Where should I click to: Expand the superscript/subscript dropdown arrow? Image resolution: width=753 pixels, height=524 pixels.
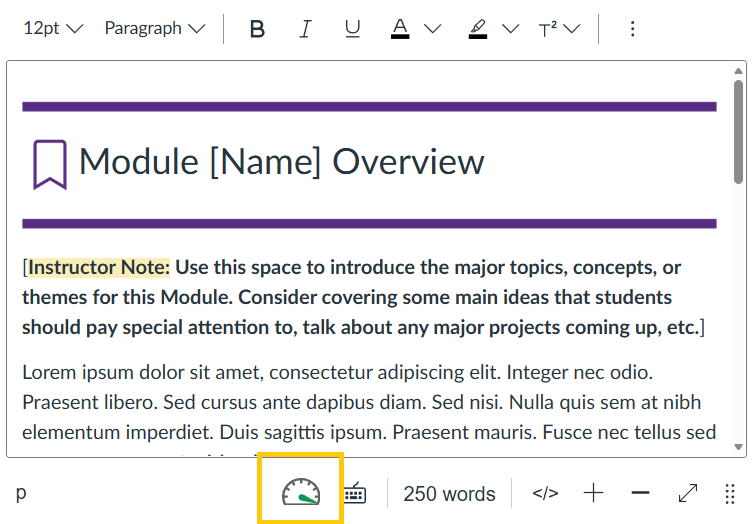[x=571, y=29]
